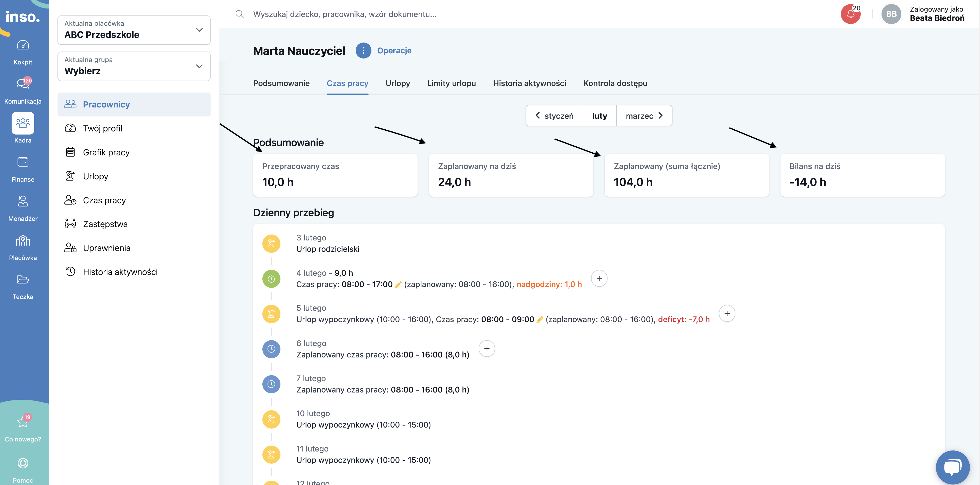Open Twój profil in the side menu
Image resolution: width=980 pixels, height=485 pixels.
click(x=134, y=128)
